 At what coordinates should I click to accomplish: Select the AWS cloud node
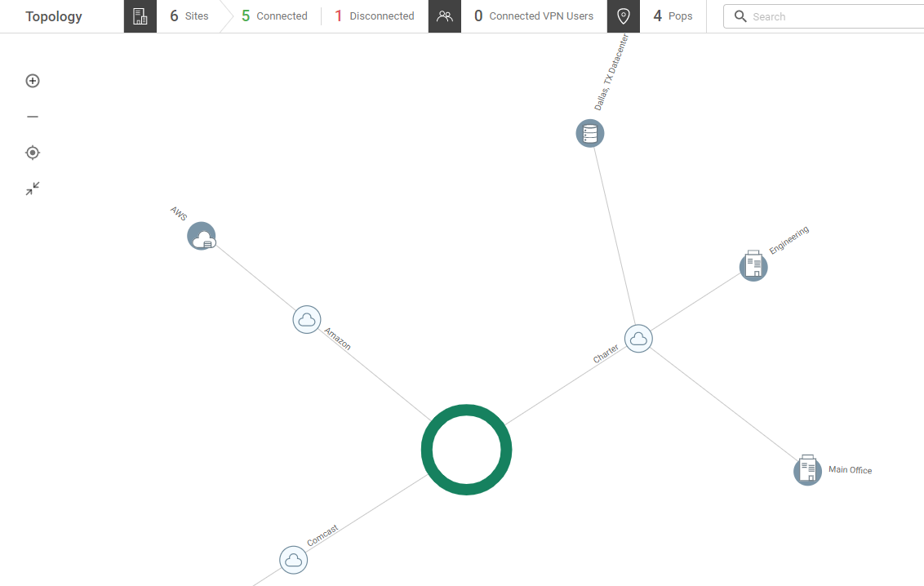coord(201,236)
